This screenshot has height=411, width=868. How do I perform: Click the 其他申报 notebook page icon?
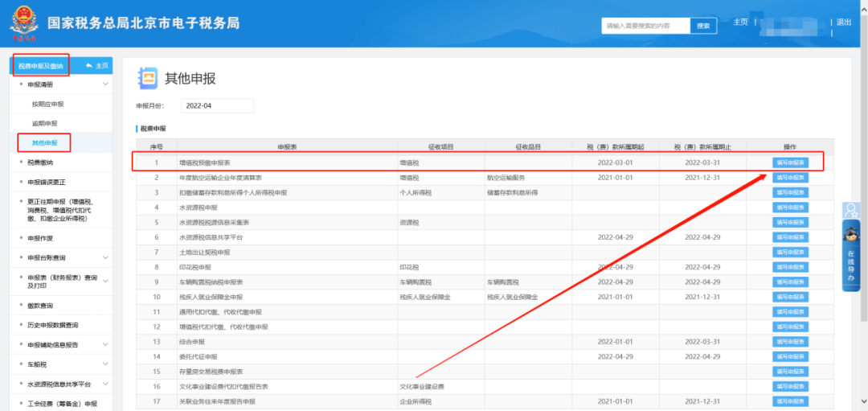(x=147, y=79)
